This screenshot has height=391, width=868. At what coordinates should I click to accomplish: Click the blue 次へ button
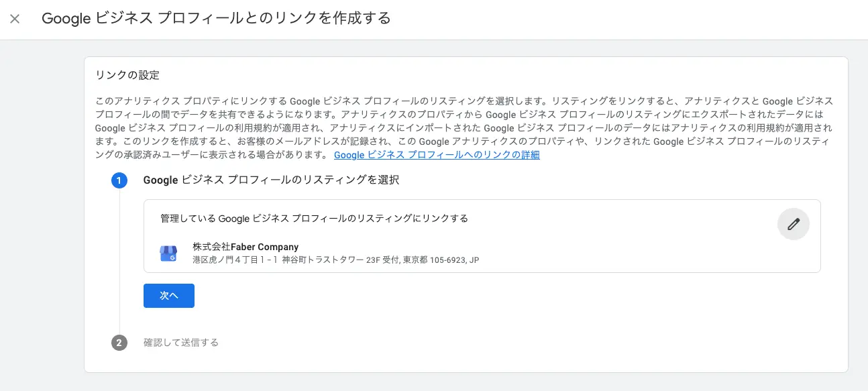(169, 296)
